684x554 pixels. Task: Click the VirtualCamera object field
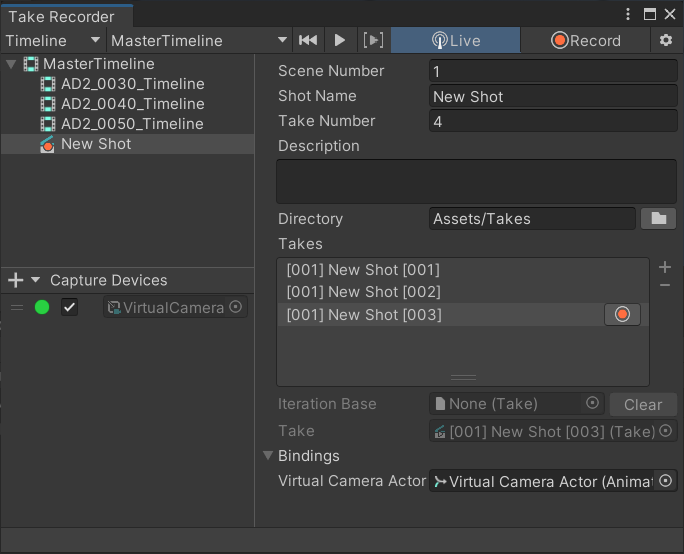click(175, 308)
